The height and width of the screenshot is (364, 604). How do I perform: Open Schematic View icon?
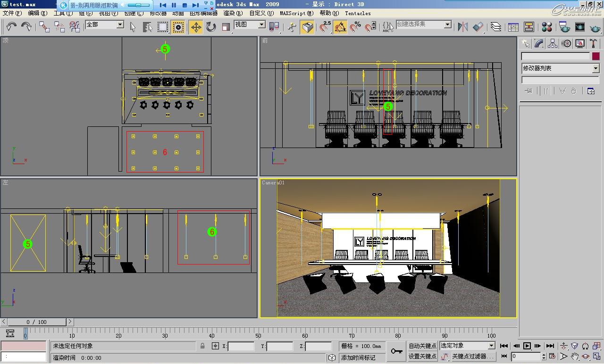point(529,27)
